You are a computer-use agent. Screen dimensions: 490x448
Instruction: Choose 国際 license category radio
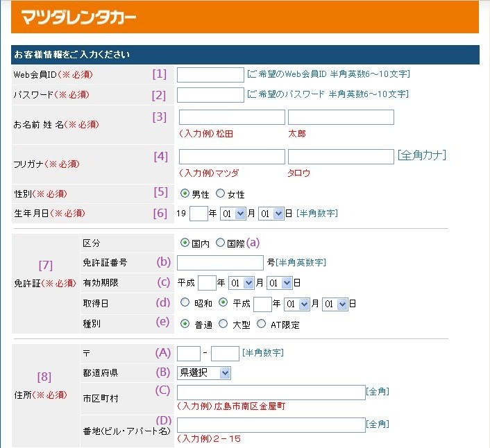click(x=220, y=242)
